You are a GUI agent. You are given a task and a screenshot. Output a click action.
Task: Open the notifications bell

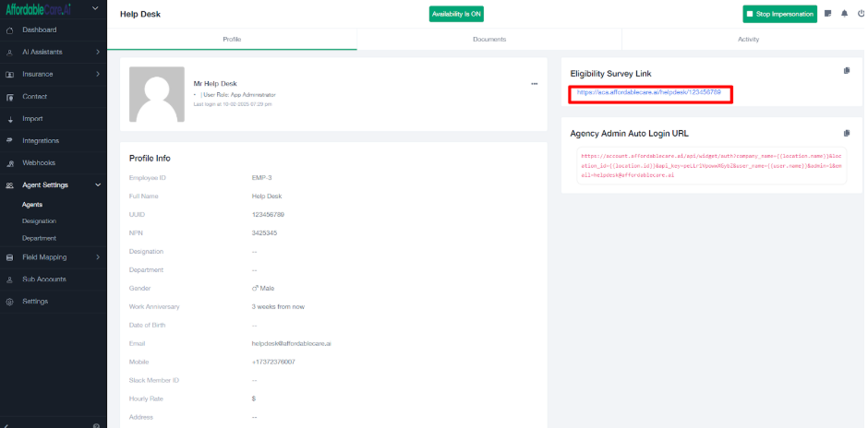coord(844,14)
